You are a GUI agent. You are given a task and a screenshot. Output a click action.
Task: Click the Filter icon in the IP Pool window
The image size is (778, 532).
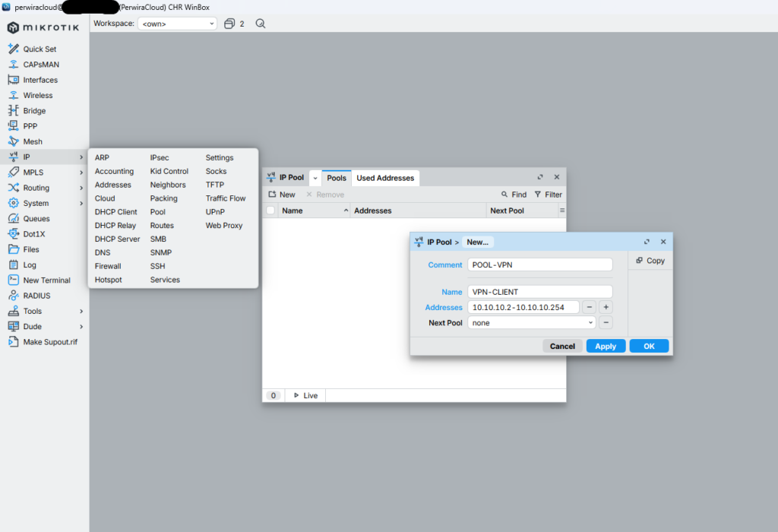click(538, 195)
